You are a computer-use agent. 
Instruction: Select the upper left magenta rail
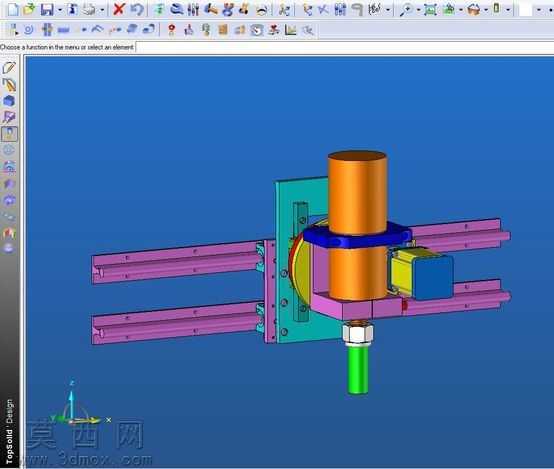(176, 263)
